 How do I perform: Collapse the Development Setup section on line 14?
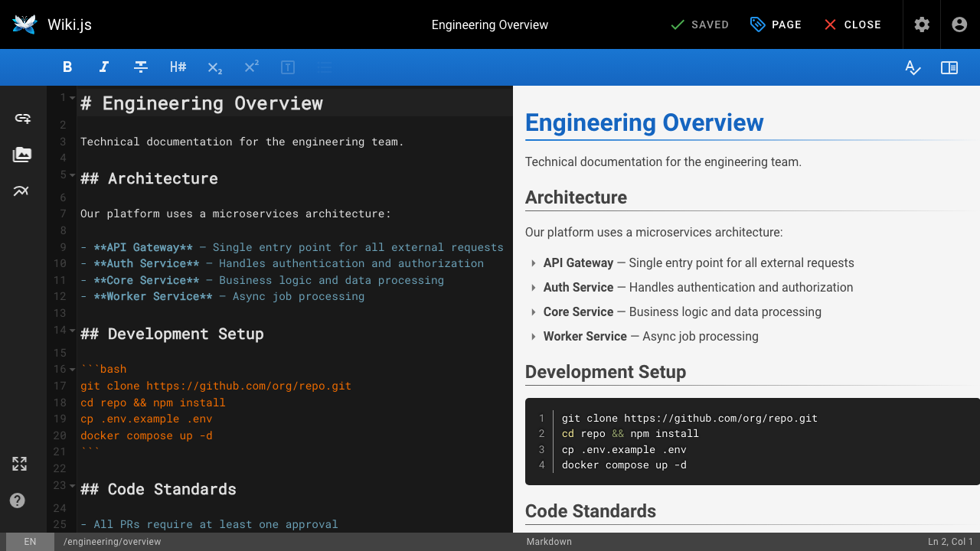[x=72, y=331]
